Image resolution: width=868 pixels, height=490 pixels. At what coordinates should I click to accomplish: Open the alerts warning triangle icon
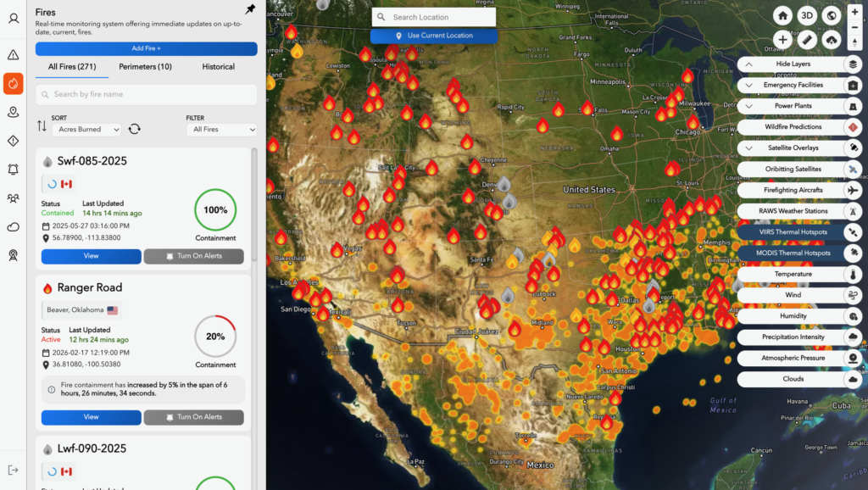click(x=14, y=55)
